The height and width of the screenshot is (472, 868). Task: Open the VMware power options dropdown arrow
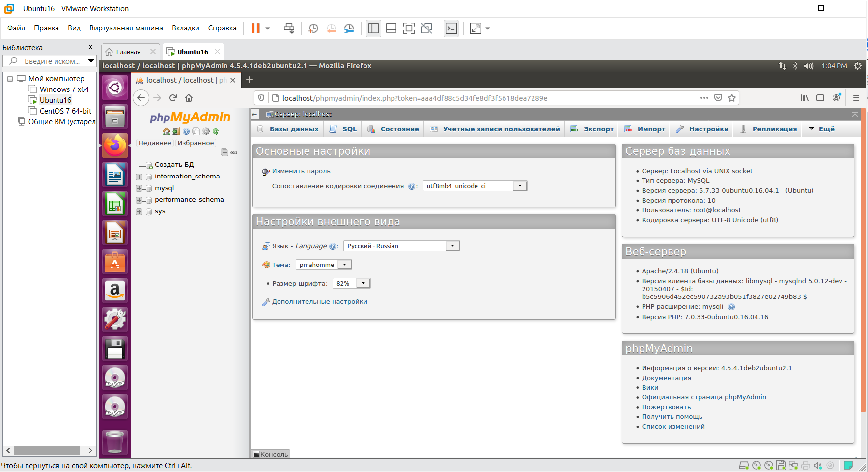(x=268, y=28)
